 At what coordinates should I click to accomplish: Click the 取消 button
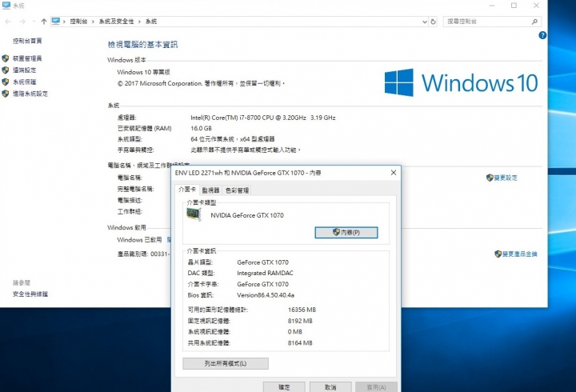330,387
